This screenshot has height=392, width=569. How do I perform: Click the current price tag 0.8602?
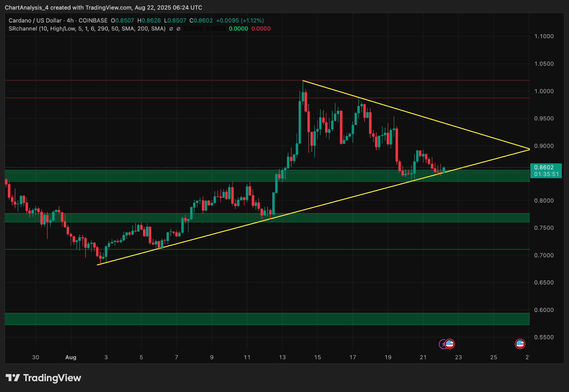coord(544,168)
